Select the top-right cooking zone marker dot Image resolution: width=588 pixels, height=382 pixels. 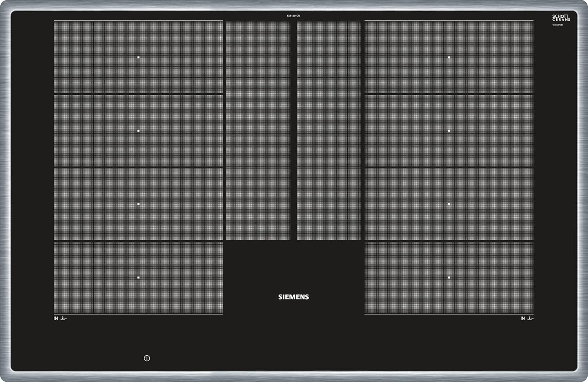449,57
